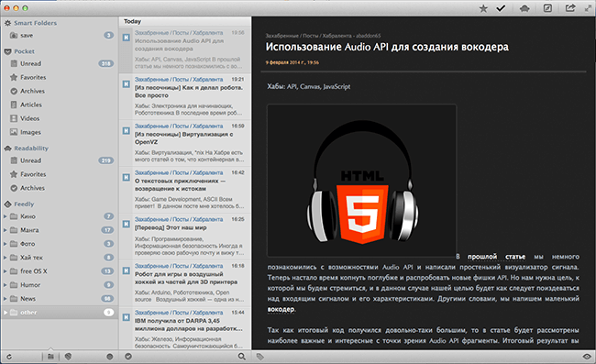Click the 'Захабренные / Посты / Хабралента - abaddon65' source line

click(323, 36)
